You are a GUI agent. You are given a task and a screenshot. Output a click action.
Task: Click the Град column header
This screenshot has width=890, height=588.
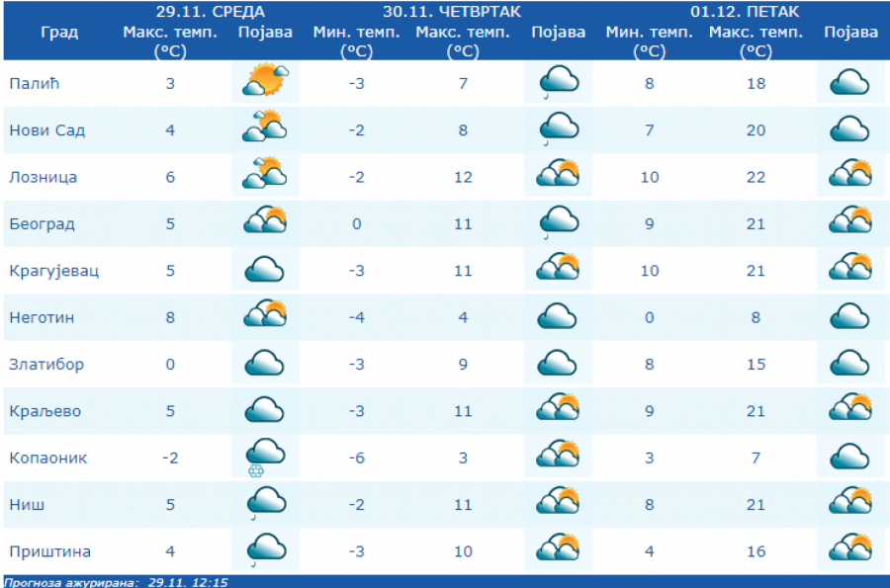pyautogui.click(x=59, y=33)
